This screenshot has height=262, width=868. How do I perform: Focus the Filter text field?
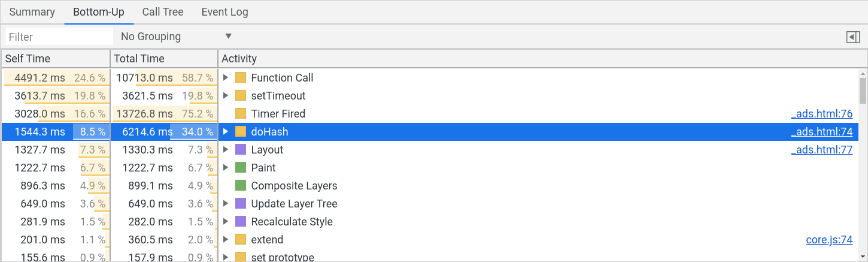tap(59, 37)
